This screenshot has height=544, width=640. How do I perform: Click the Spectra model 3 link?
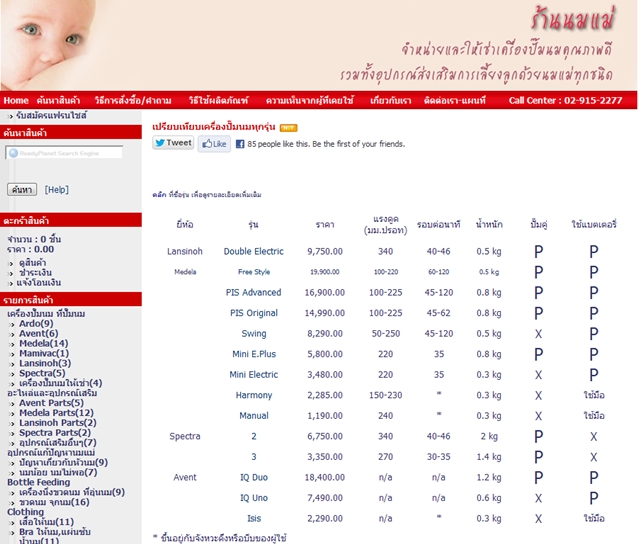point(254,457)
